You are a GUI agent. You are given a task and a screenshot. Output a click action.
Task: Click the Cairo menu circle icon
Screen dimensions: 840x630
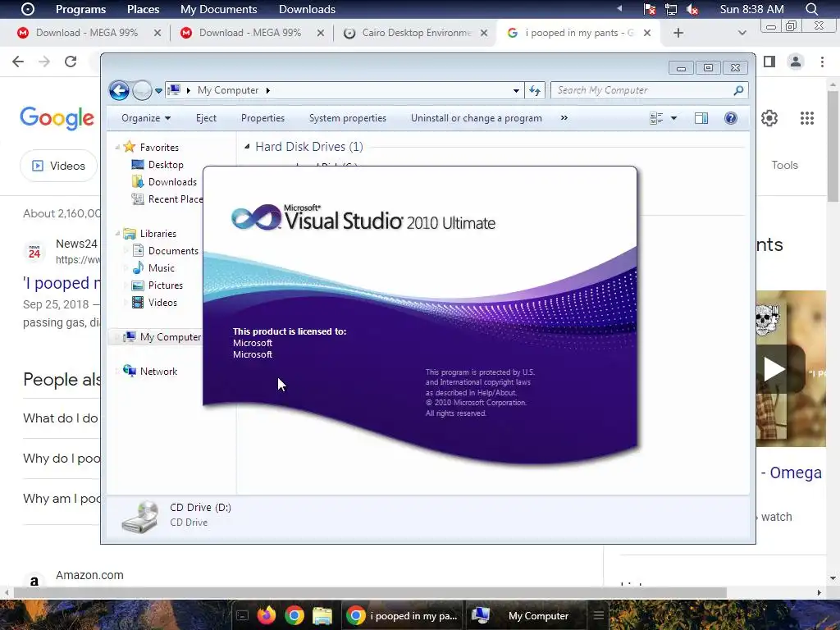point(28,9)
